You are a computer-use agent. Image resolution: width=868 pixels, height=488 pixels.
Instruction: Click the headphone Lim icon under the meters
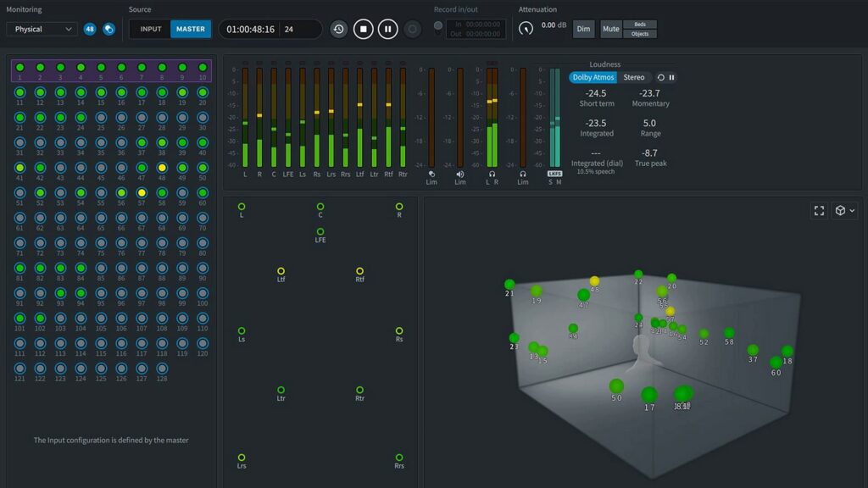(523, 175)
